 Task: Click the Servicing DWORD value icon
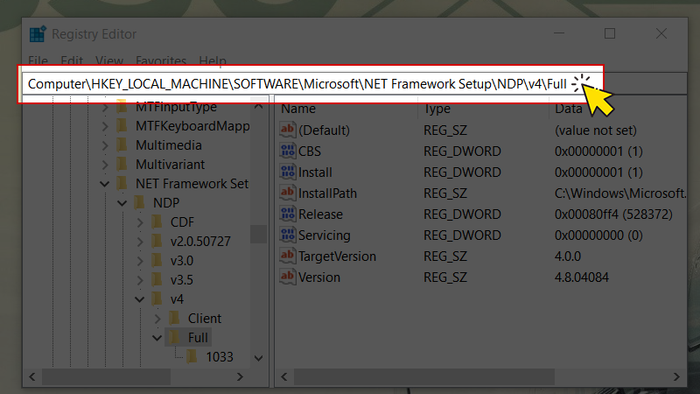click(x=288, y=235)
